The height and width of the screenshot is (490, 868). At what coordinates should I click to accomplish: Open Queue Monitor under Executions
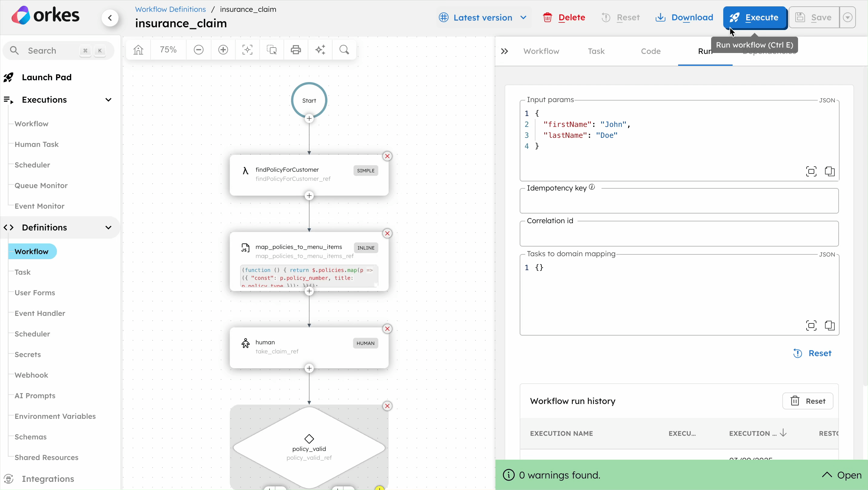41,185
